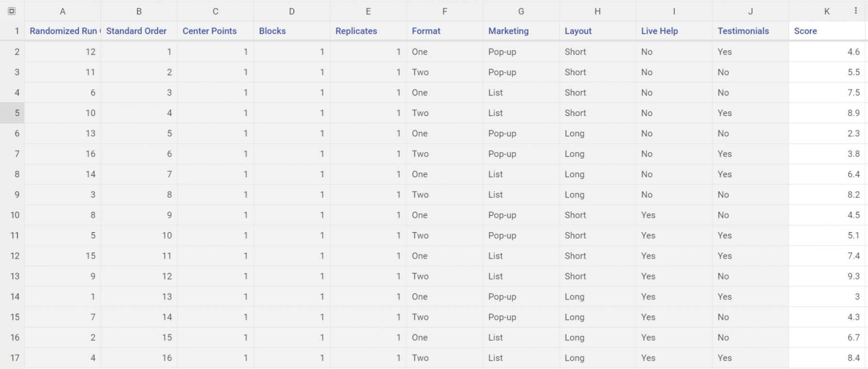Select column A header
Image resolution: width=868 pixels, height=369 pixels.
[x=63, y=11]
